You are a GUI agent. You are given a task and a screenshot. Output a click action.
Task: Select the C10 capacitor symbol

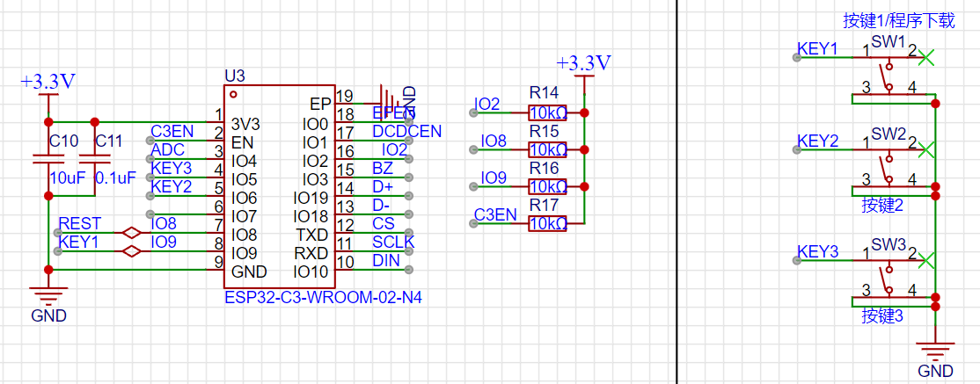[x=48, y=158]
